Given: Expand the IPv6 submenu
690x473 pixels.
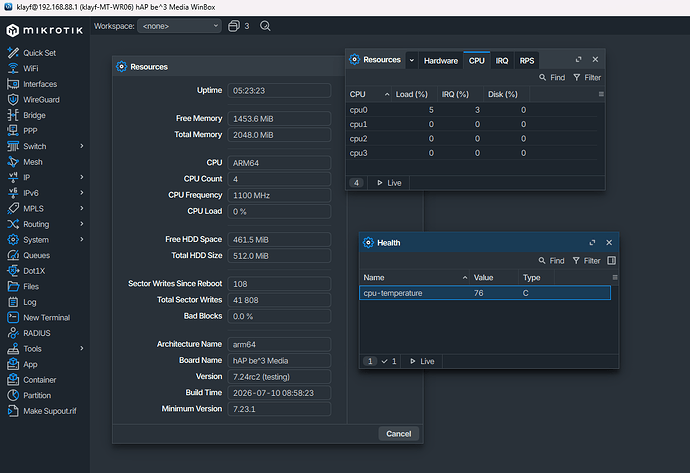Looking at the screenshot, I should click(x=82, y=193).
